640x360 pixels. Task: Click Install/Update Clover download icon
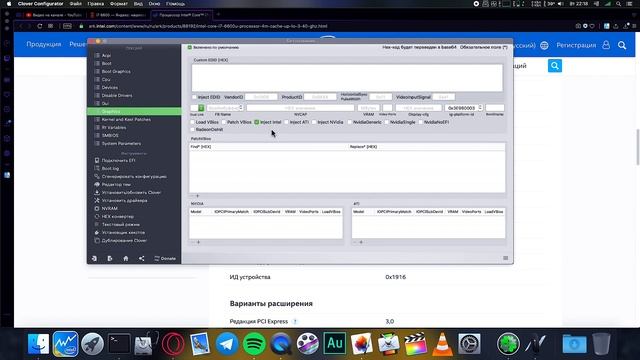coord(97,192)
